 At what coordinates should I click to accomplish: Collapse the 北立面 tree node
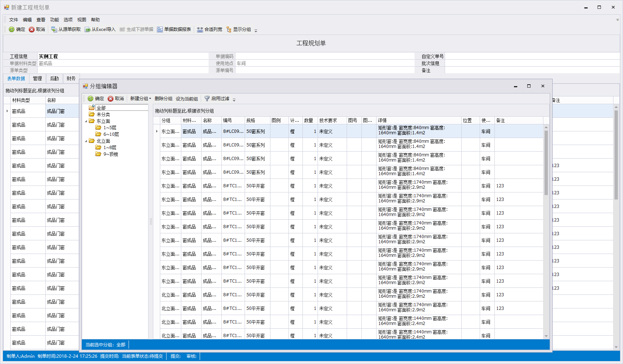tap(86, 141)
